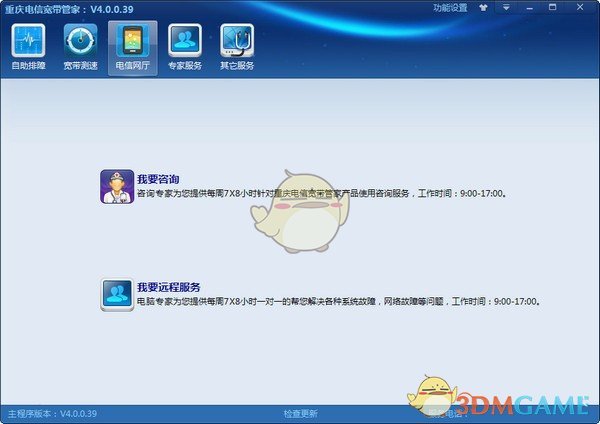Open 功能设置 in the title bar
The height and width of the screenshot is (424, 600).
(x=450, y=8)
